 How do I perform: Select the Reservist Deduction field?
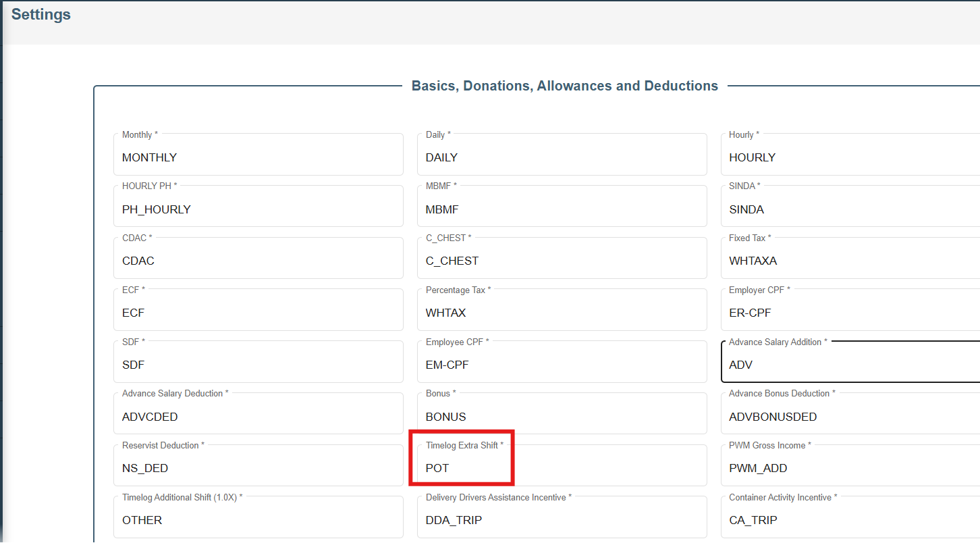[x=258, y=468]
